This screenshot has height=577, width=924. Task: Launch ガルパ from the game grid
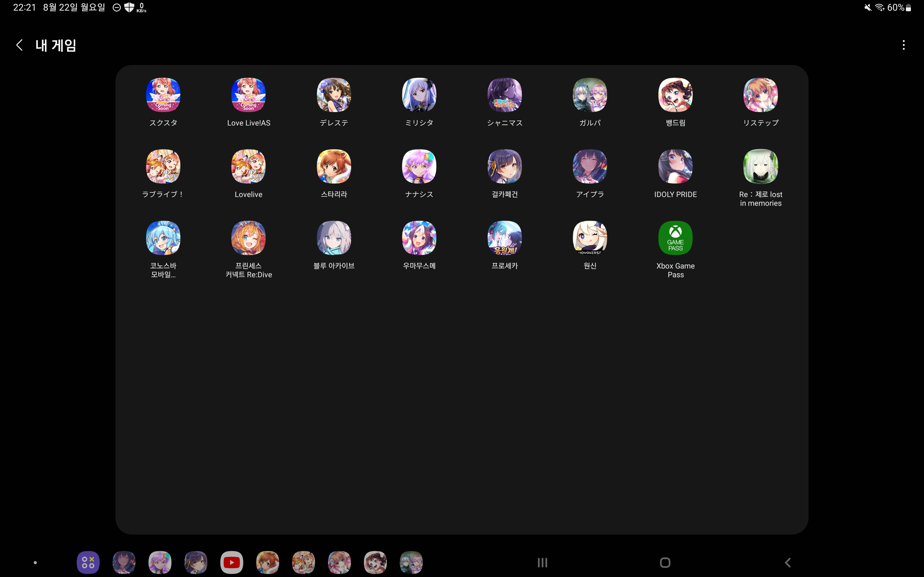tap(590, 95)
